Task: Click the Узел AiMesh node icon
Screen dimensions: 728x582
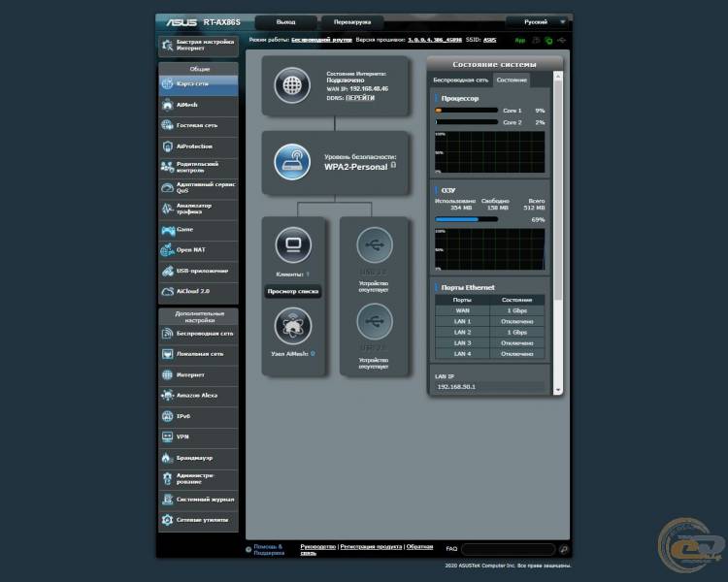Action: tap(293, 325)
